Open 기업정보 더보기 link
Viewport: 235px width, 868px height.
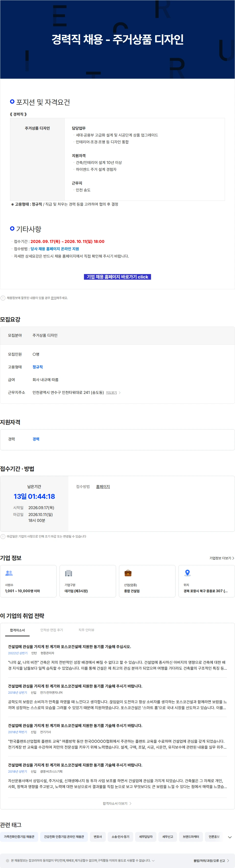pos(222,558)
